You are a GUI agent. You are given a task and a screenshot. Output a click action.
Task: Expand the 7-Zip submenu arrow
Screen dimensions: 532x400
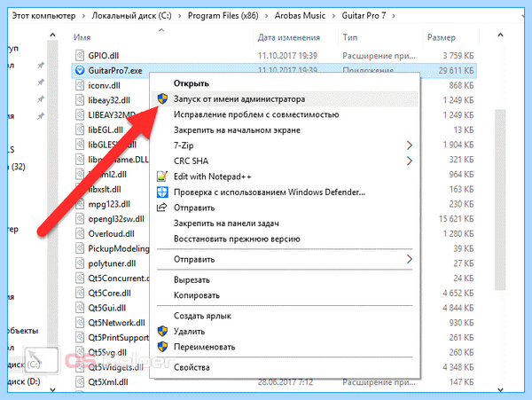click(x=410, y=145)
